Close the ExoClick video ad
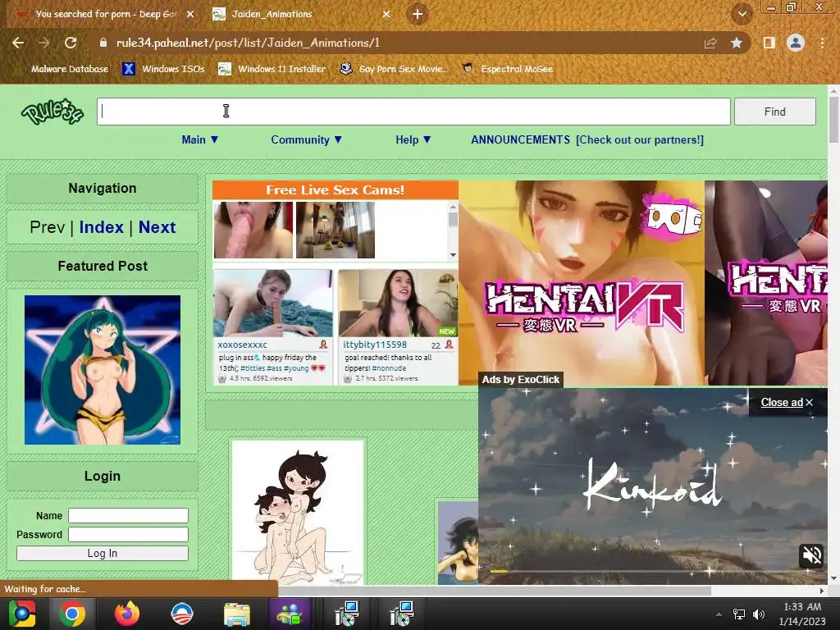This screenshot has width=840, height=630. (x=787, y=402)
